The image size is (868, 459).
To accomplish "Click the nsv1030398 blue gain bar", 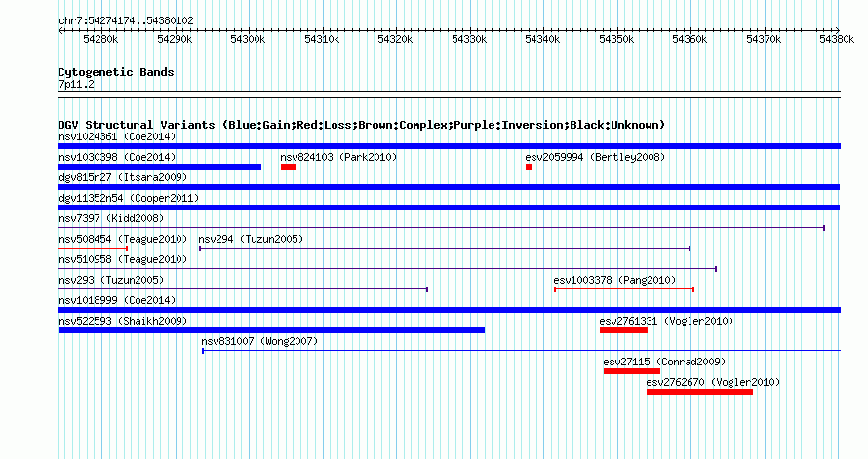I will pos(159,167).
